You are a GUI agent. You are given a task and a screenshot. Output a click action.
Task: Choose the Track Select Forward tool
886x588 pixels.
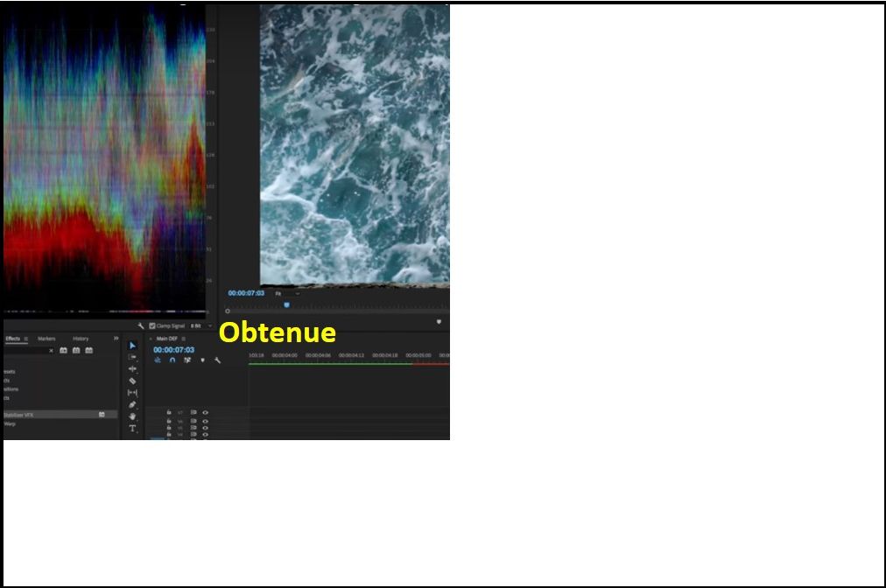(132, 357)
